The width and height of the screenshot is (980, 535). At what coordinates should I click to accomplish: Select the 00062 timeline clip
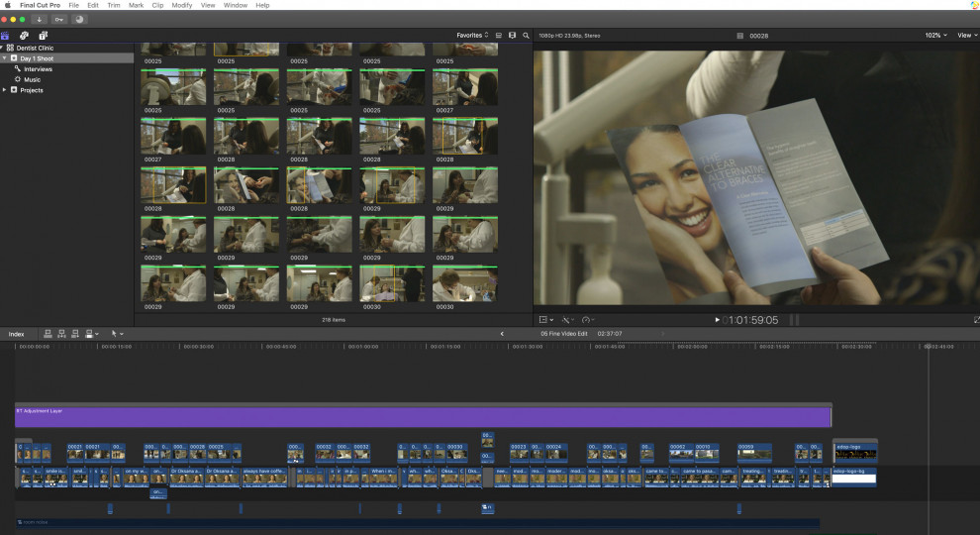(681, 453)
